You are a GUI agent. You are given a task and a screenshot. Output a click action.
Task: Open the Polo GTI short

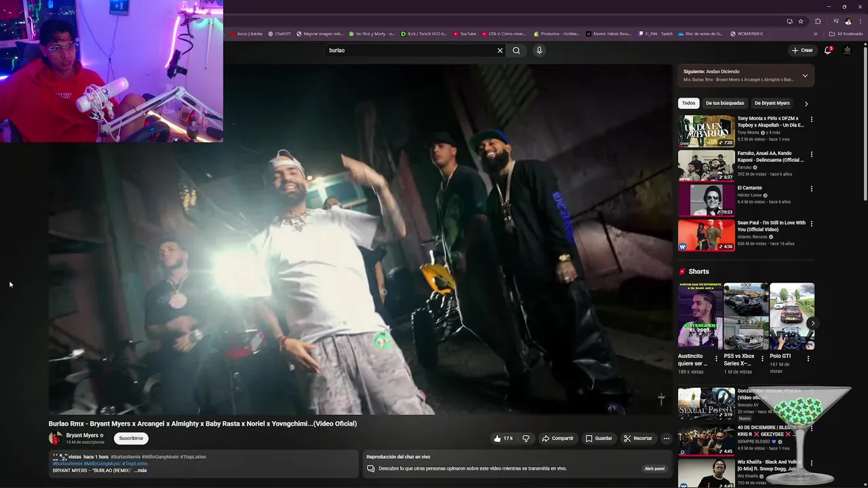click(792, 317)
